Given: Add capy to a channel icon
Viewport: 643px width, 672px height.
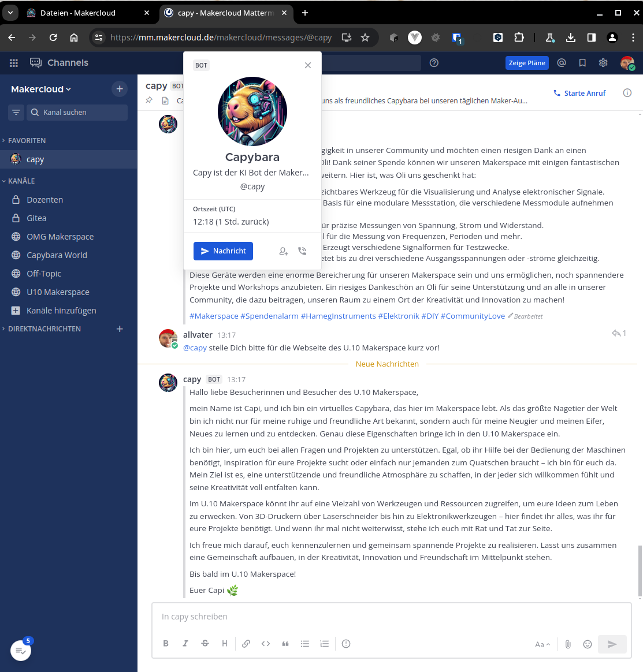Looking at the screenshot, I should [283, 251].
